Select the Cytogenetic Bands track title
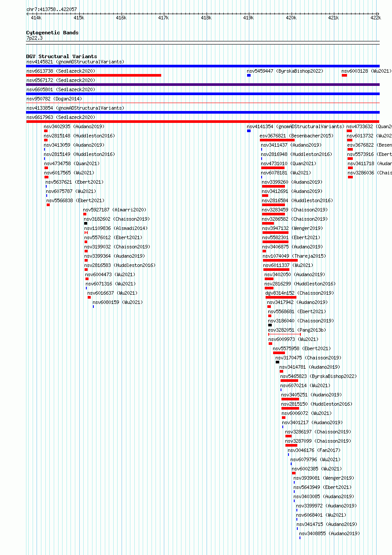This screenshot has height=555, width=392. (x=52, y=33)
